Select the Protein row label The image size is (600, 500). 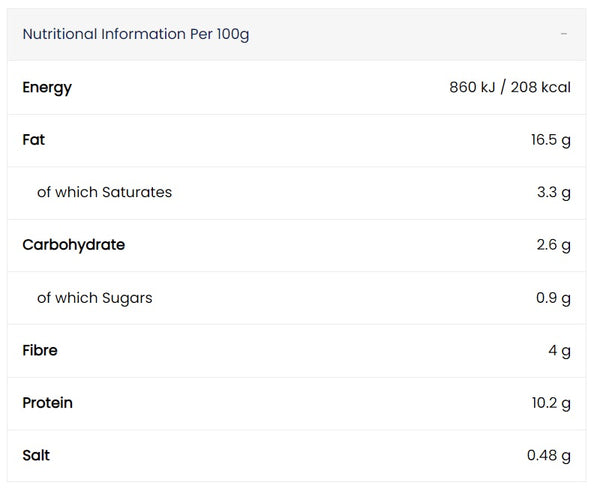pos(47,403)
